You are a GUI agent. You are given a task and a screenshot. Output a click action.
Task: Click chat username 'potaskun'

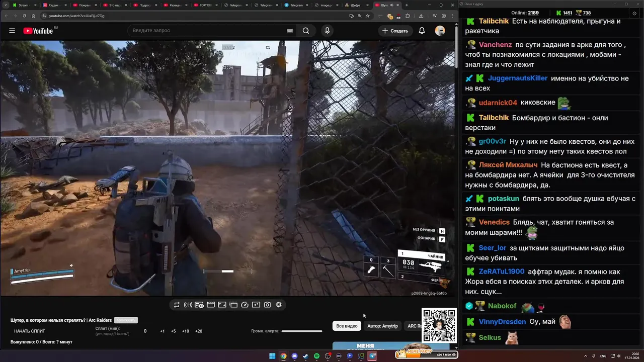[x=504, y=199]
